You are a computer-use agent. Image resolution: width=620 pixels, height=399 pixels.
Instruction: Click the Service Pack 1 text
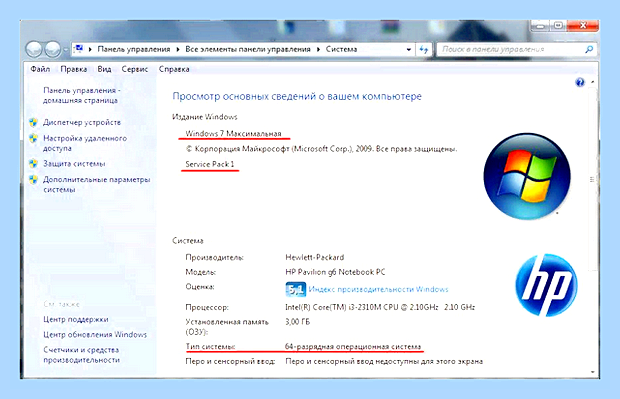[x=210, y=164]
